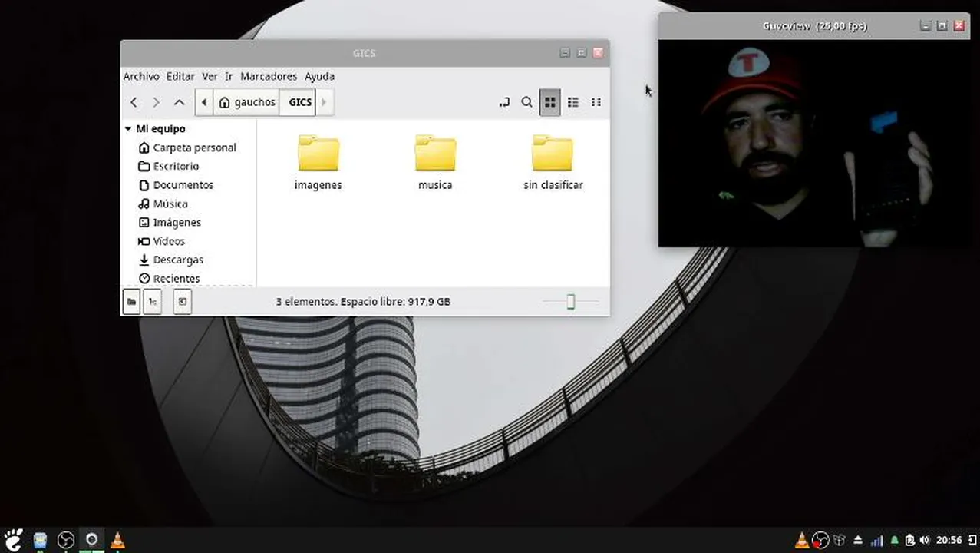Click the status text showing free space
The width and height of the screenshot is (980, 553).
[x=363, y=302]
